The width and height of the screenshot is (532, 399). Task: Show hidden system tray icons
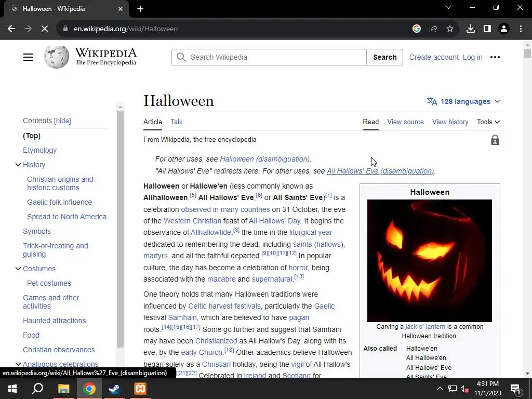pyautogui.click(x=440, y=389)
